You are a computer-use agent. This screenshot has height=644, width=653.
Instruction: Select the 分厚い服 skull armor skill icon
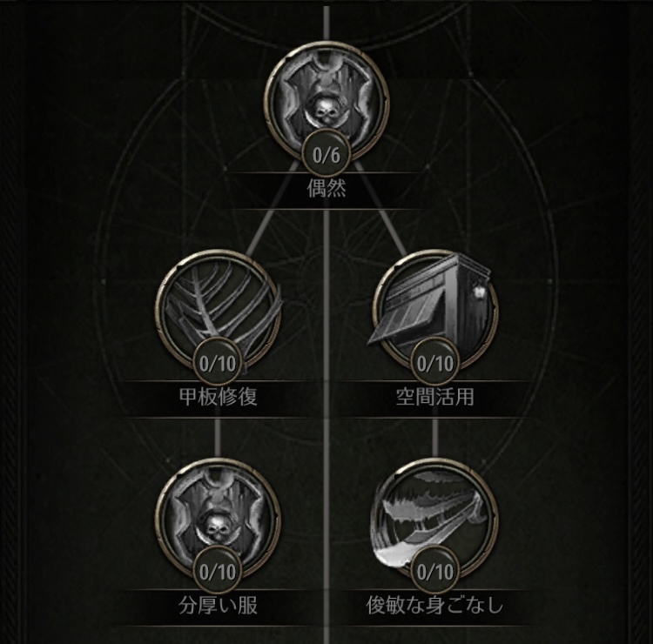[218, 520]
